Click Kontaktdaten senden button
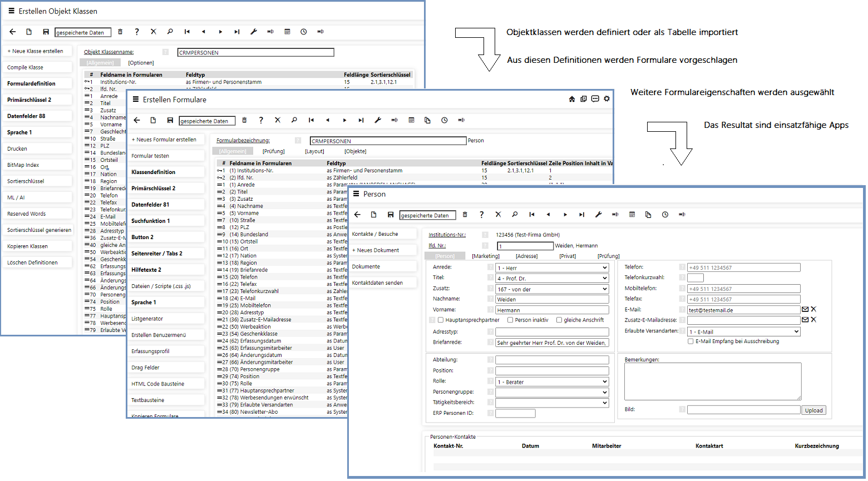This screenshot has height=481, width=868. click(x=383, y=283)
